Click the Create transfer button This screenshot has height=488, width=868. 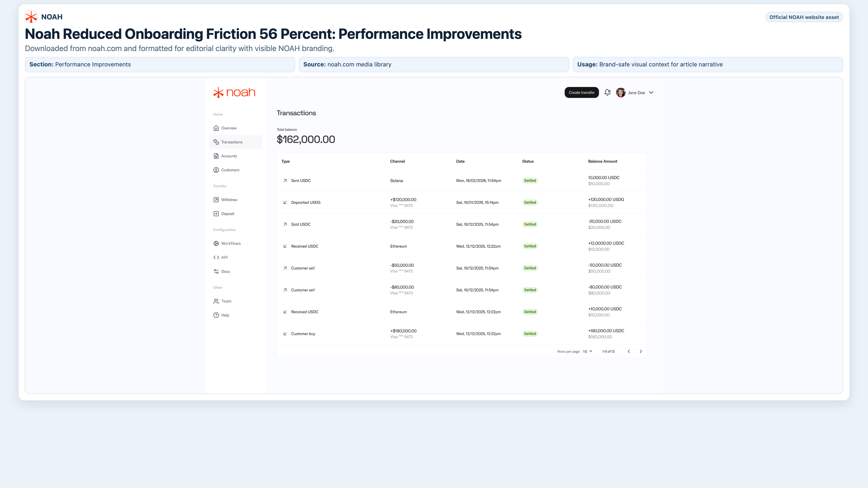pos(582,92)
